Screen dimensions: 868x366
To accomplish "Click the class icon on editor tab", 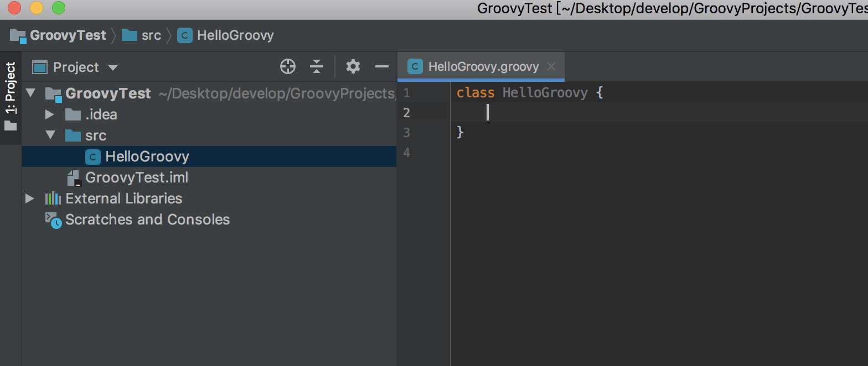I will point(415,67).
